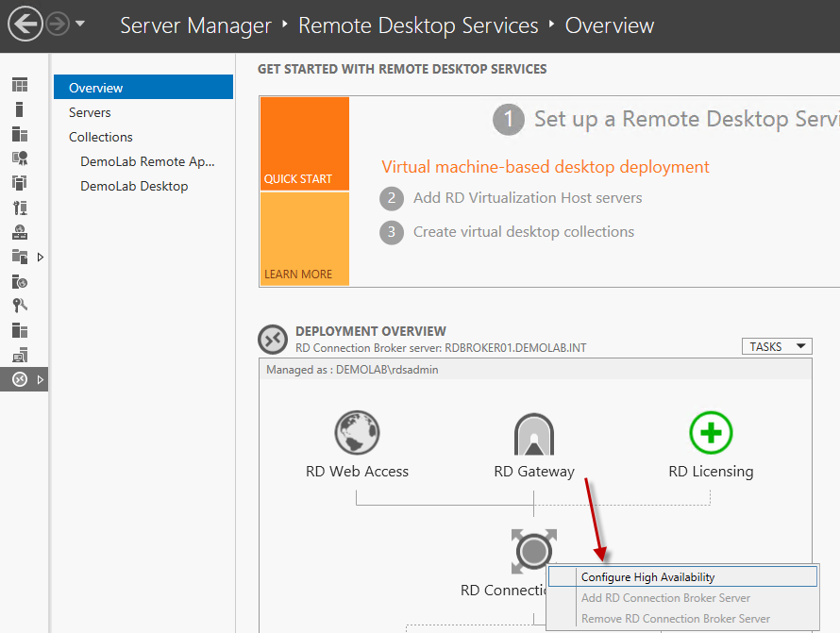Click the QUICK START tile
The width and height of the screenshot is (840, 633).
(304, 144)
